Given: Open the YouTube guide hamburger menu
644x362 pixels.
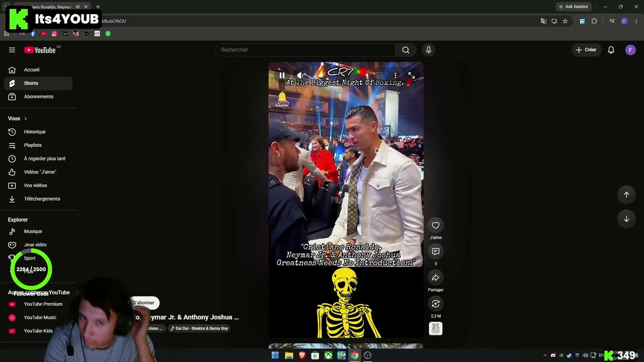Looking at the screenshot, I should coord(12,50).
